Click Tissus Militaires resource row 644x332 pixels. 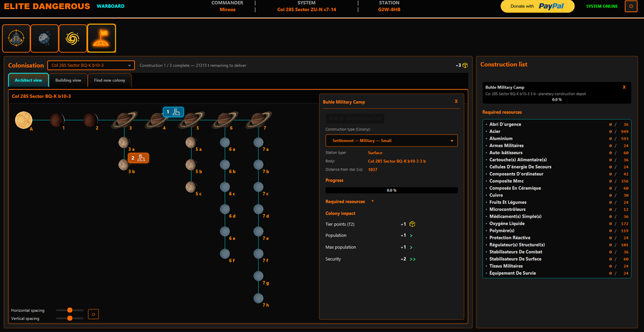[556, 266]
